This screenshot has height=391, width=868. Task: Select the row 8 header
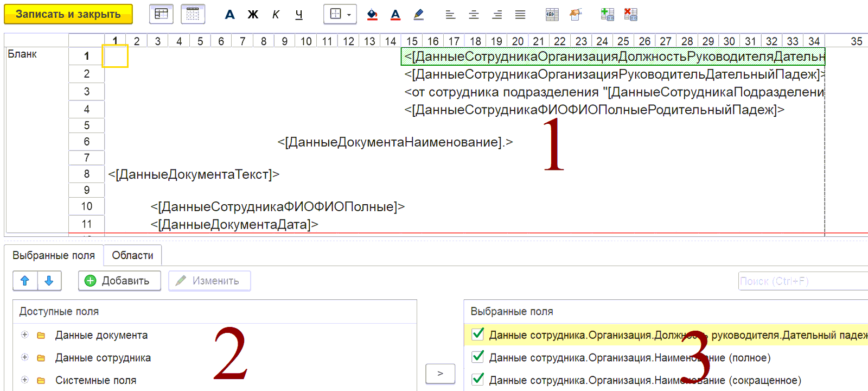[86, 174]
